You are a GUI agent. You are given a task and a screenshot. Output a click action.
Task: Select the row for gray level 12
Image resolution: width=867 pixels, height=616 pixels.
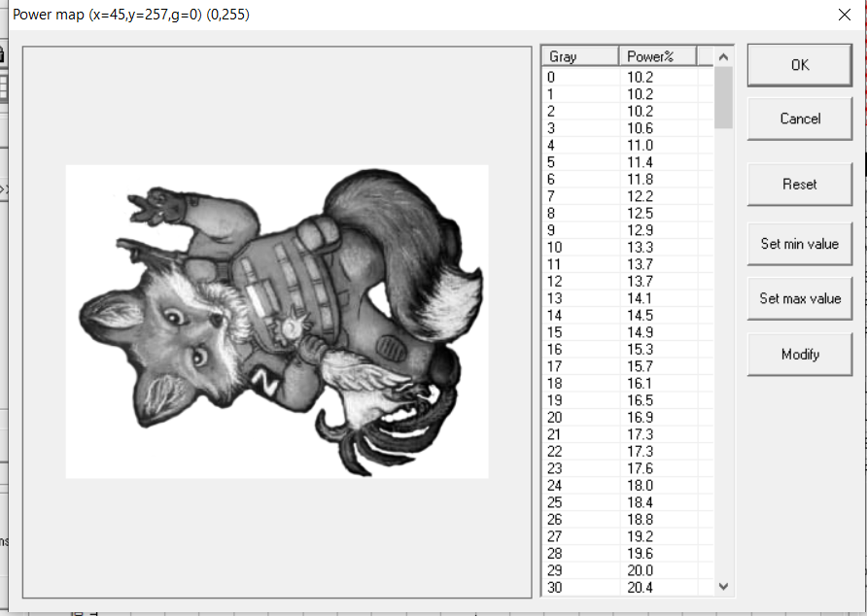pyautogui.click(x=628, y=282)
